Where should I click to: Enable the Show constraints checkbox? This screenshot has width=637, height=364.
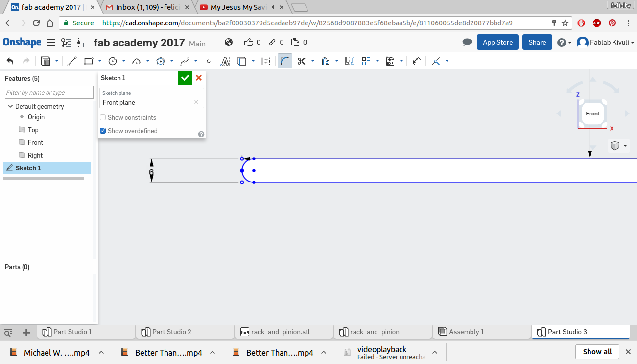point(103,117)
